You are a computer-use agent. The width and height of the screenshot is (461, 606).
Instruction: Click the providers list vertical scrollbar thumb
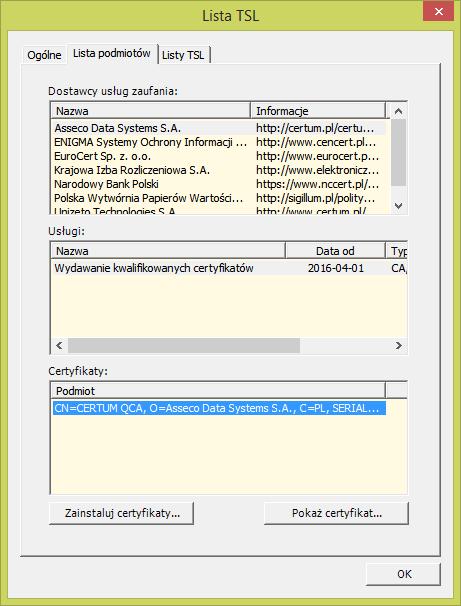(x=398, y=153)
